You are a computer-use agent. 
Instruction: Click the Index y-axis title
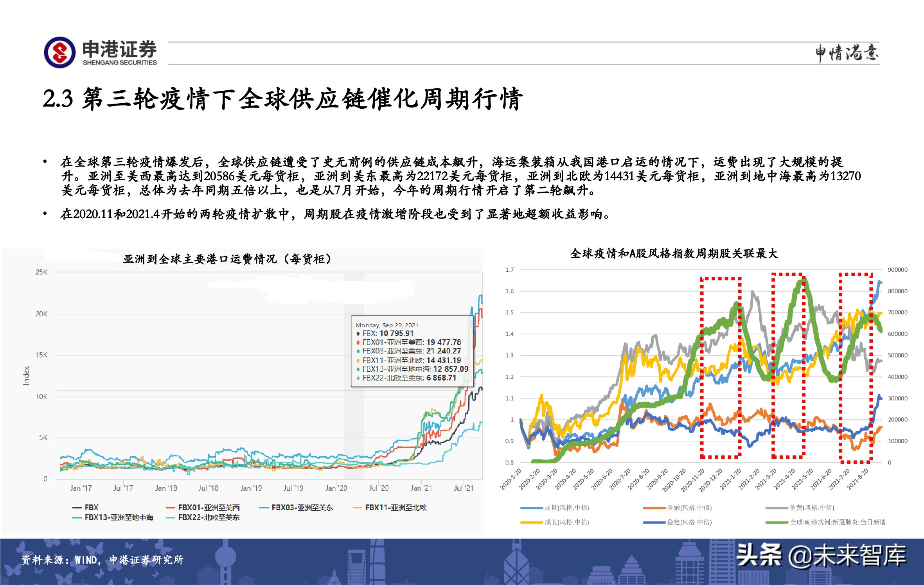click(27, 376)
